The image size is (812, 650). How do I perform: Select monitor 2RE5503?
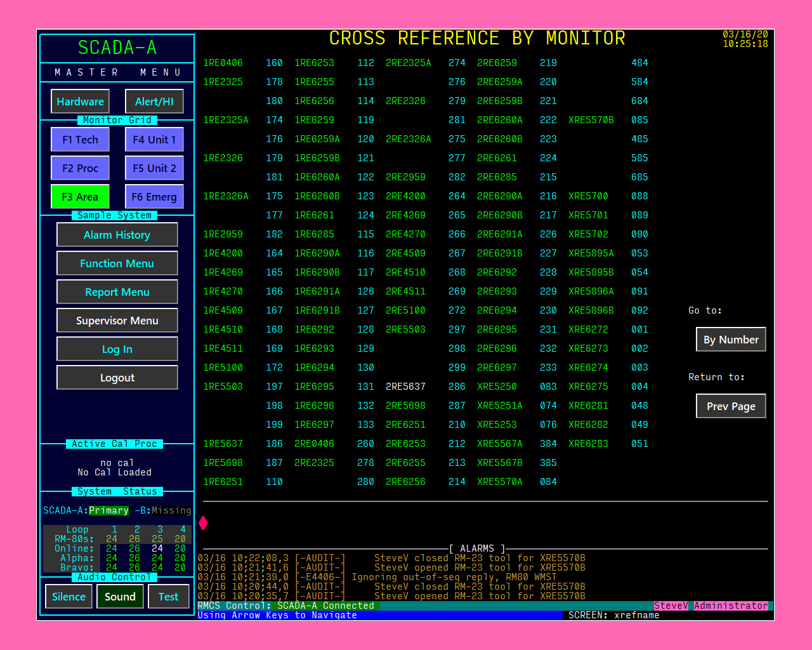point(405,329)
